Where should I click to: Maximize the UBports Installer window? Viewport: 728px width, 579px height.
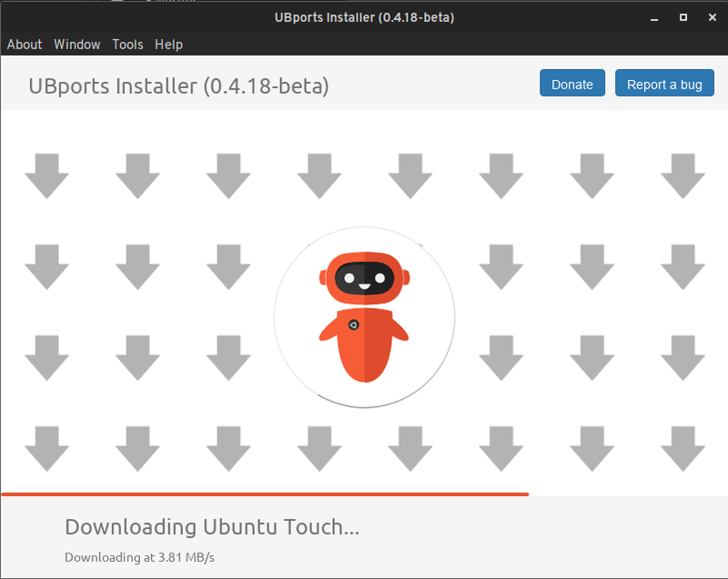point(682,17)
